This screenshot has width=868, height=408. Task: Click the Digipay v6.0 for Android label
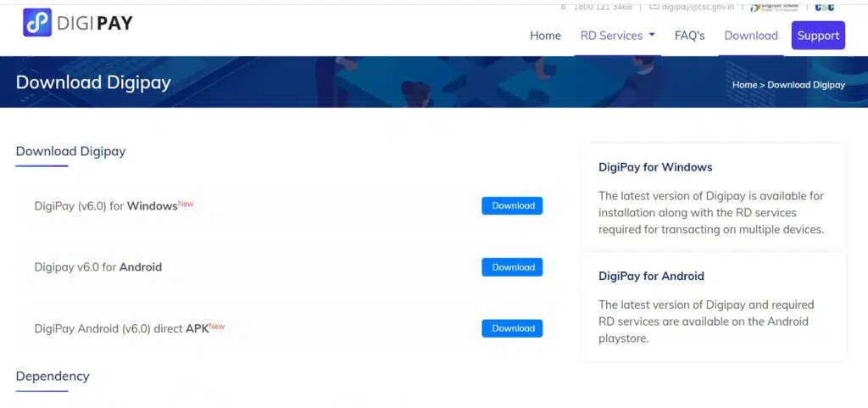98,267
